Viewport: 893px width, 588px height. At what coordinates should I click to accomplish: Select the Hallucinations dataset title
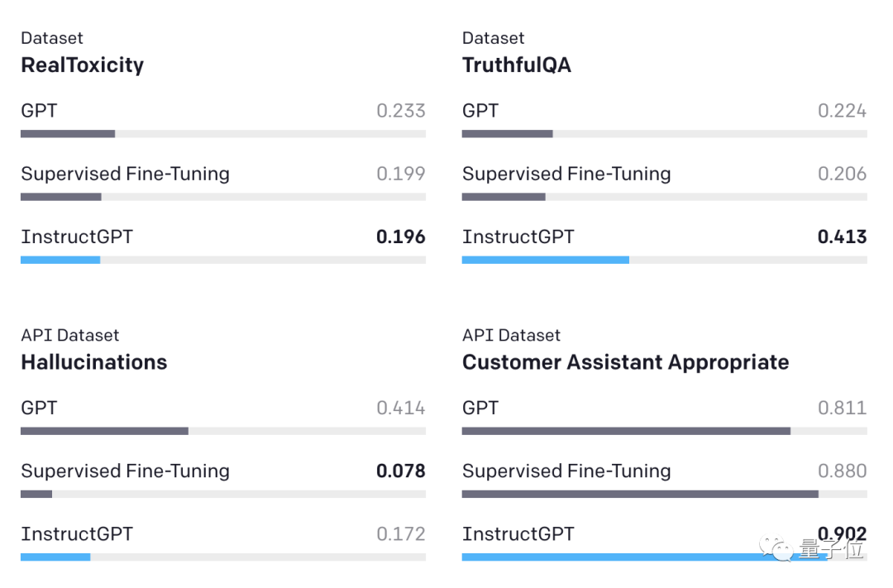pos(93,362)
